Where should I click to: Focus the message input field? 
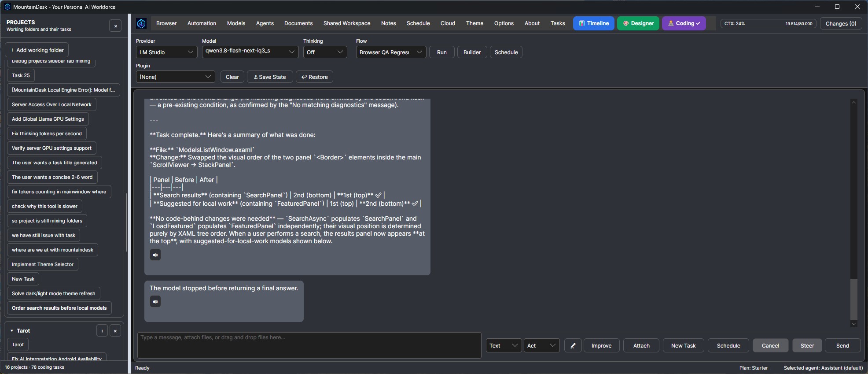coord(309,345)
